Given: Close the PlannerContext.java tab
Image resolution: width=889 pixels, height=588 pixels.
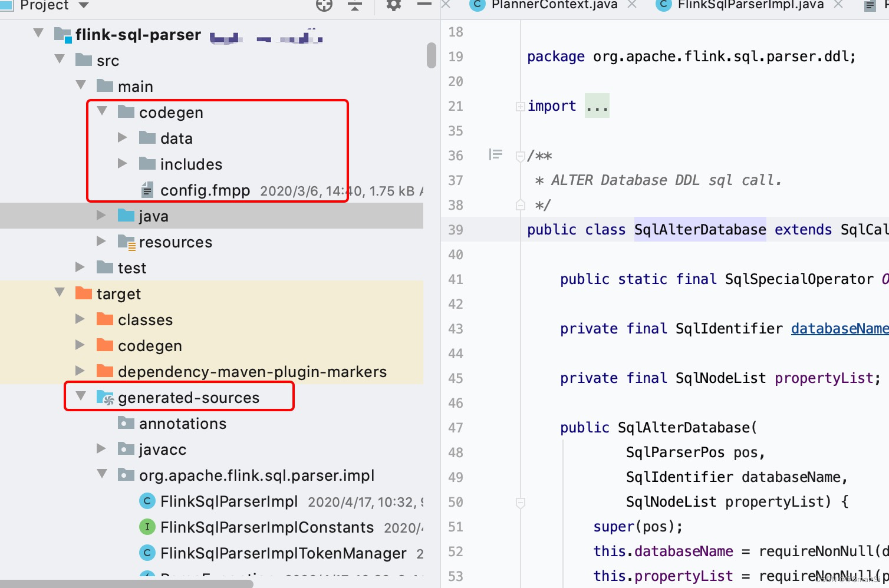Looking at the screenshot, I should tap(632, 5).
